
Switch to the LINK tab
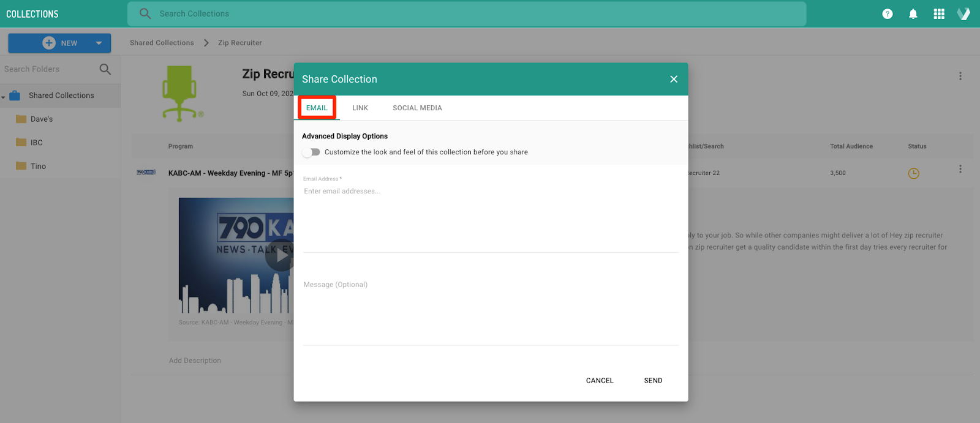[x=360, y=108]
